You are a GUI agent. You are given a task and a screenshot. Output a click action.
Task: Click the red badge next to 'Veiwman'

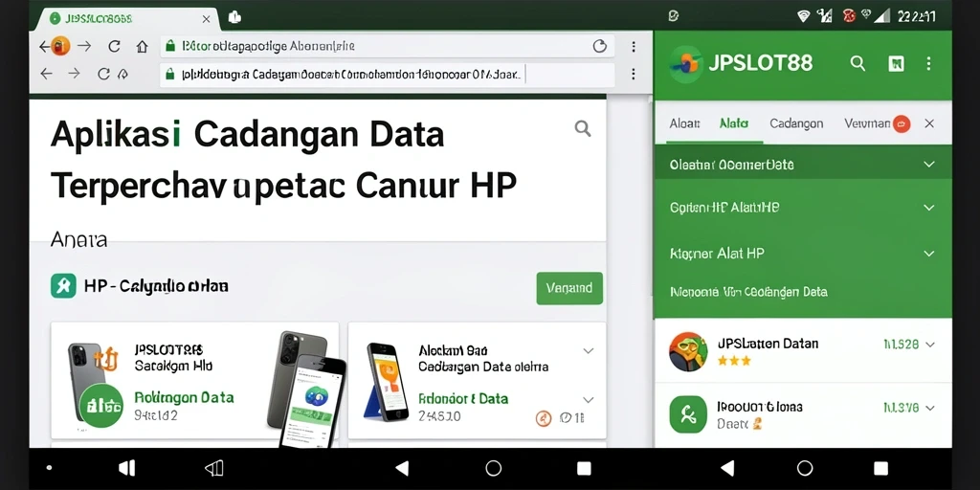coord(902,124)
